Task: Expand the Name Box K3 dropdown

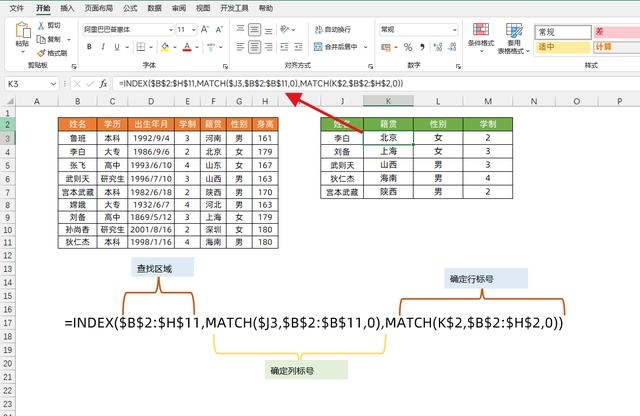Action: [53, 84]
